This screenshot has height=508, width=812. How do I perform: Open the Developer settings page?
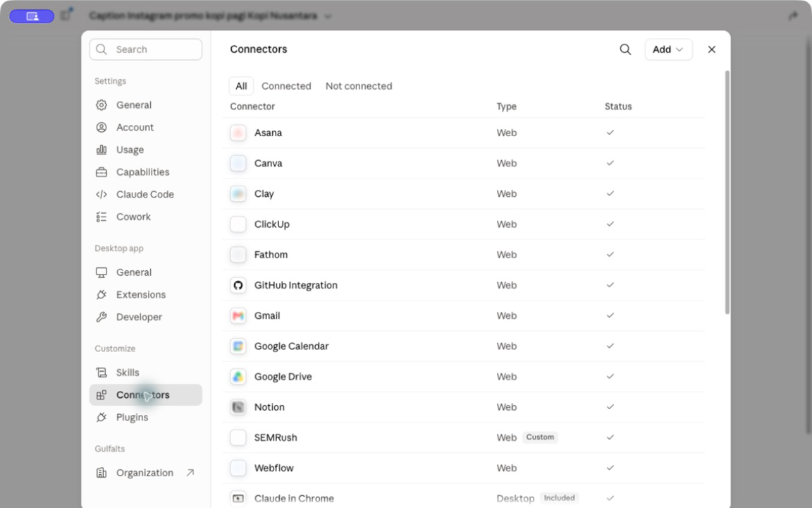(x=145, y=317)
